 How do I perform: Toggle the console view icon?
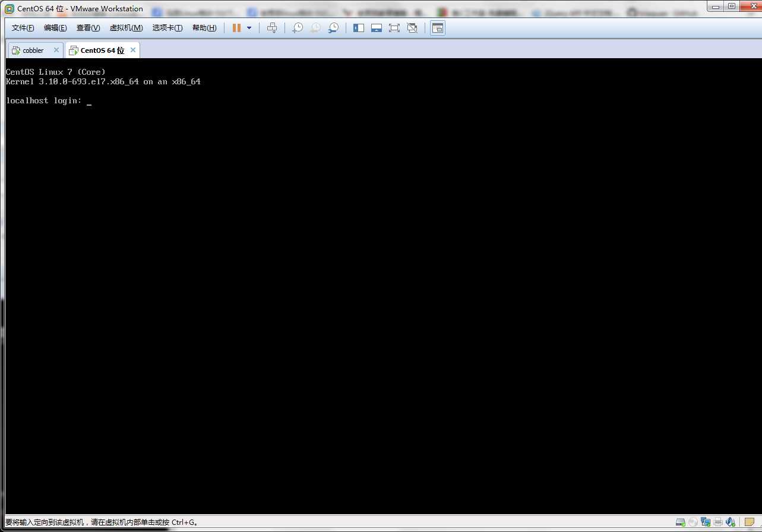tap(438, 28)
